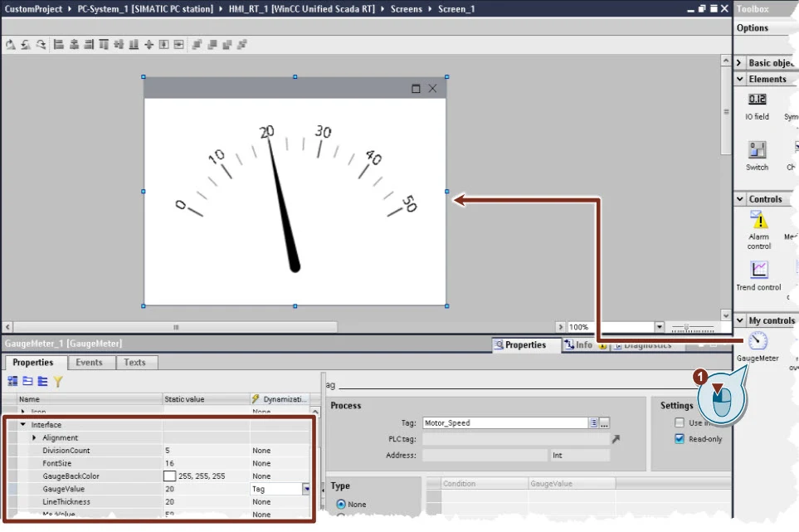Click the CustomProject breadcrumb item
The width and height of the screenshot is (799, 532).
click(33, 8)
